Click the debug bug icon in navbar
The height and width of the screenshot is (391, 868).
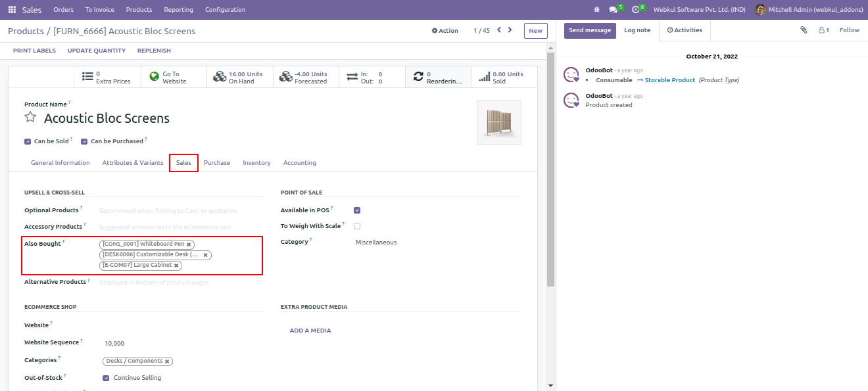click(597, 10)
